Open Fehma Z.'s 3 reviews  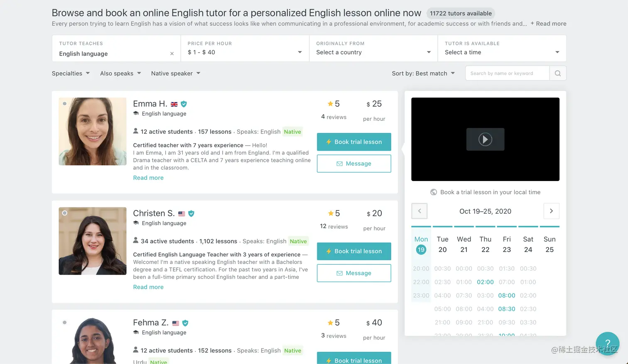click(334, 336)
